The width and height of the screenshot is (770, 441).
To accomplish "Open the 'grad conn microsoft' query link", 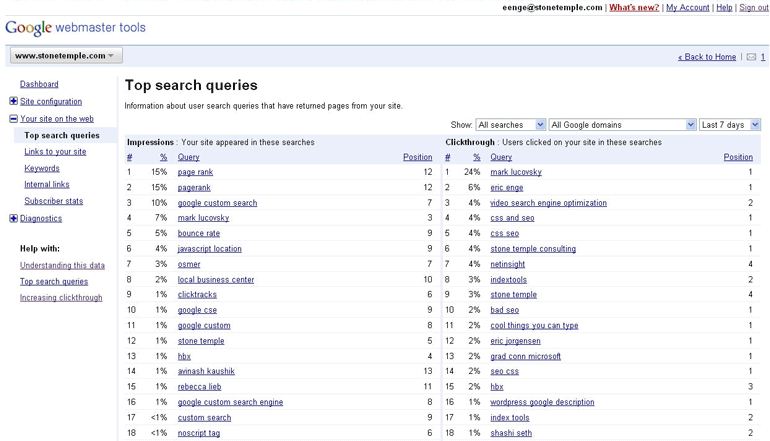I will point(525,356).
